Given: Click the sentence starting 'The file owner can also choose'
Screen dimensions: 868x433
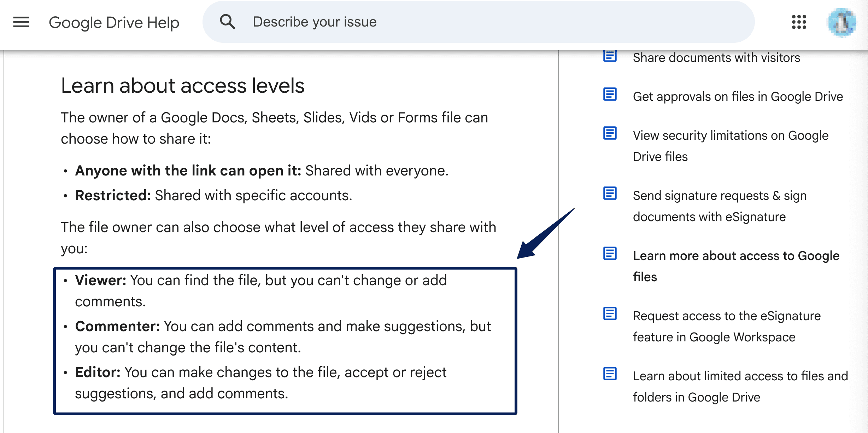Looking at the screenshot, I should pos(278,238).
